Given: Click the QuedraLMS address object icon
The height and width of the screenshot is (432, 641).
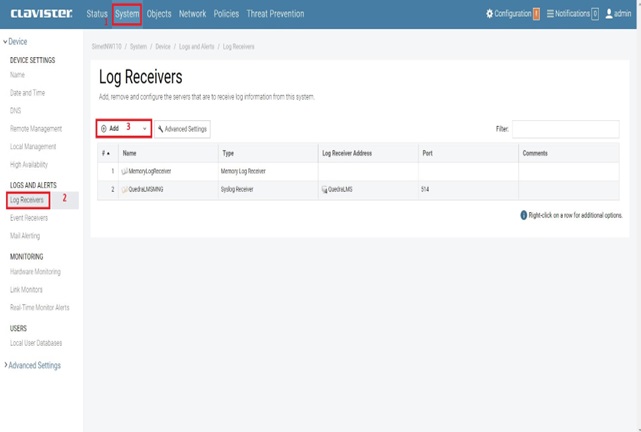Looking at the screenshot, I should pyautogui.click(x=325, y=188).
